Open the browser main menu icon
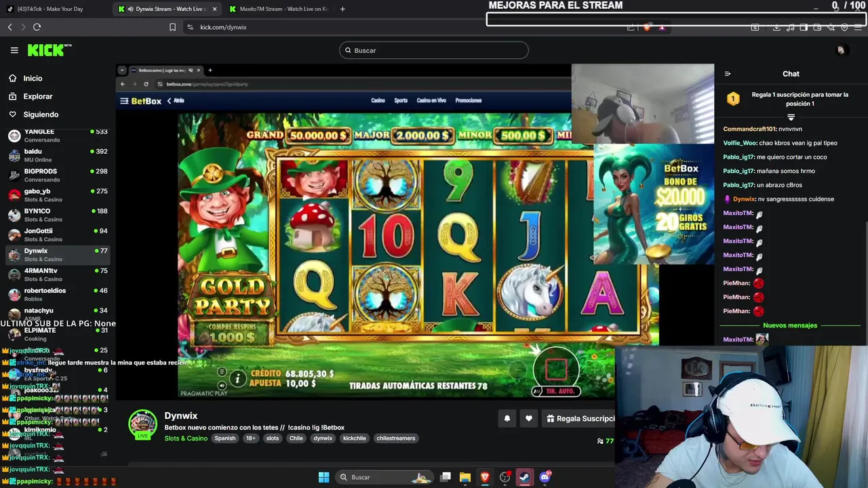Image resolution: width=868 pixels, height=488 pixels. click(858, 27)
